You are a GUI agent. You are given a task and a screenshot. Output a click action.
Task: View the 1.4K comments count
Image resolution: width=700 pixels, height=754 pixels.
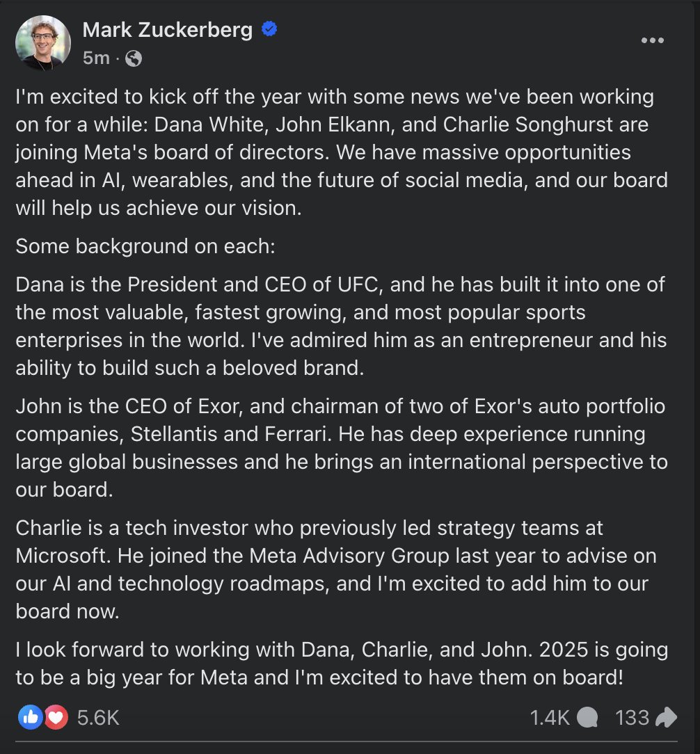pos(550,717)
